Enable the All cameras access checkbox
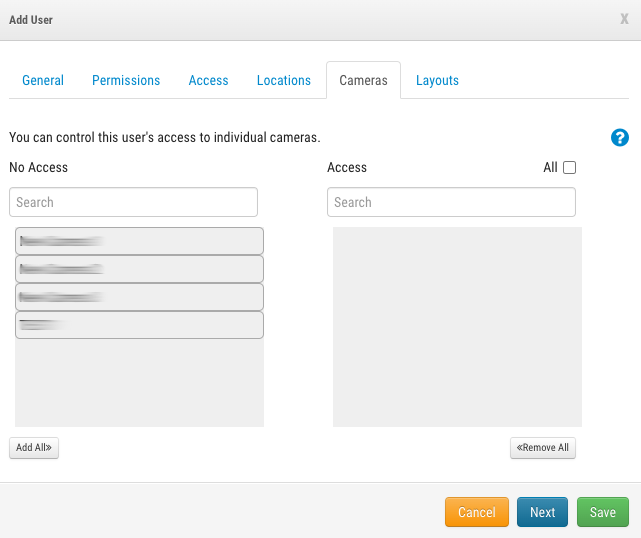This screenshot has height=538, width=641. click(x=570, y=168)
